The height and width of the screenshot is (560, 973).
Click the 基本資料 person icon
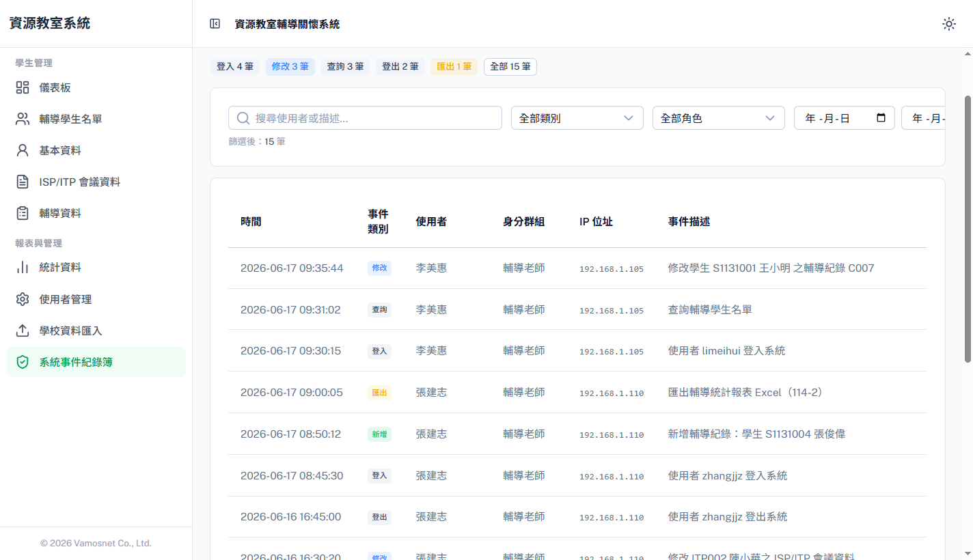click(23, 150)
